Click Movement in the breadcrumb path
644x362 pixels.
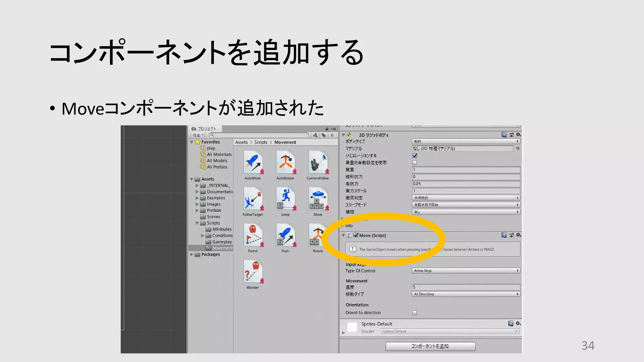point(285,142)
